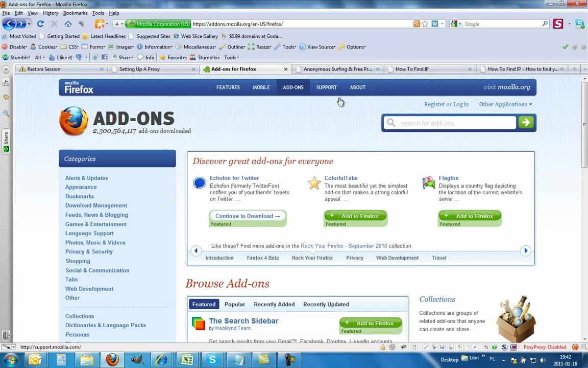Click the FoxyProxy fox icon in status bar
Screen dimensions: 588x368
[x=575, y=347]
